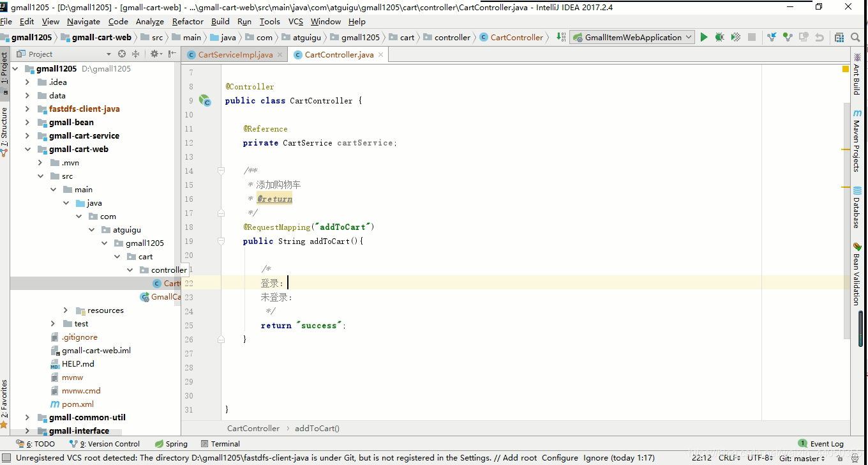
Task: Change UTF-8 file encoding in status bar
Action: tap(760, 457)
